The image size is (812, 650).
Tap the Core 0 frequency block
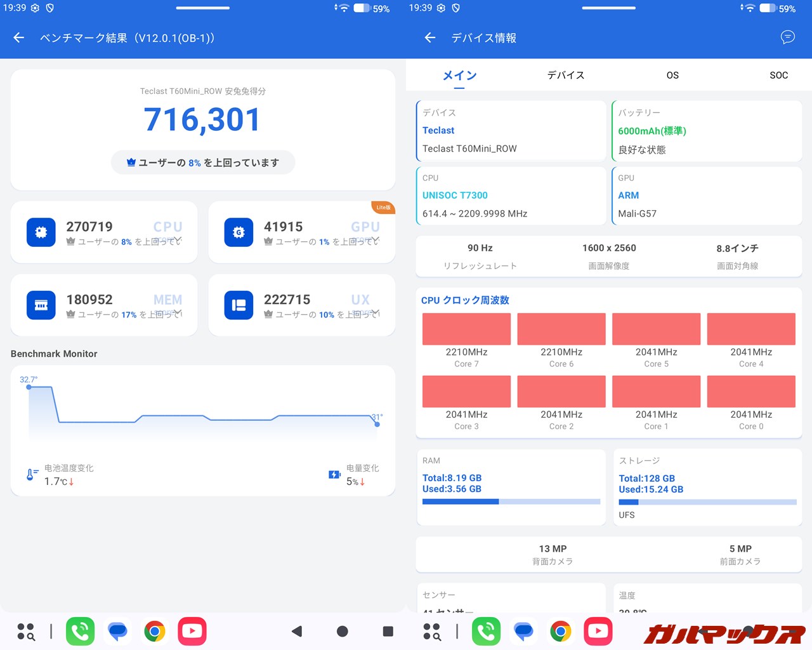751,391
